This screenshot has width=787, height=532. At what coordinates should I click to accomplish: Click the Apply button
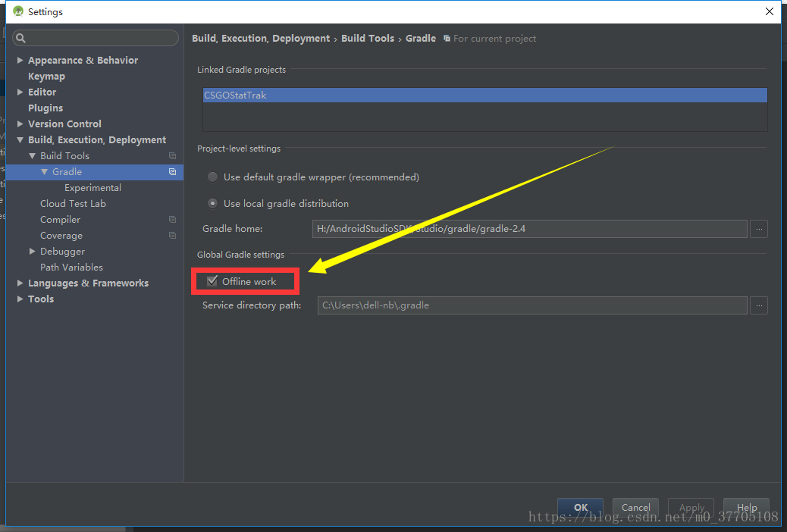pyautogui.click(x=691, y=507)
